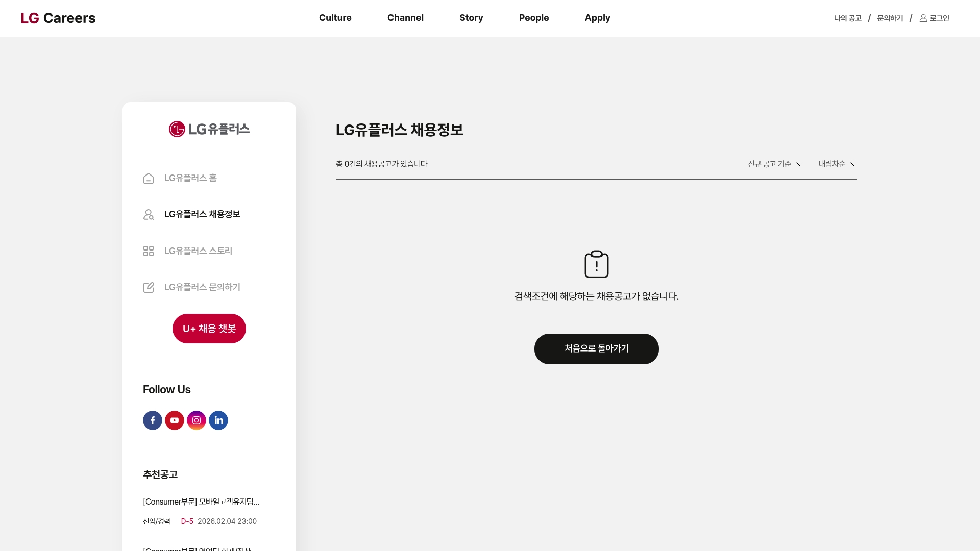Click the LG유플러스 logo in the sidebar
Screen dimensions: 980x551
point(209,129)
